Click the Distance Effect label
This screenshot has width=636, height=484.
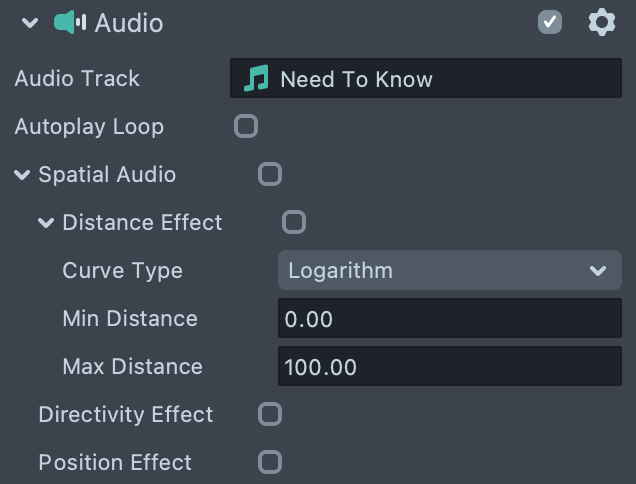(x=142, y=222)
